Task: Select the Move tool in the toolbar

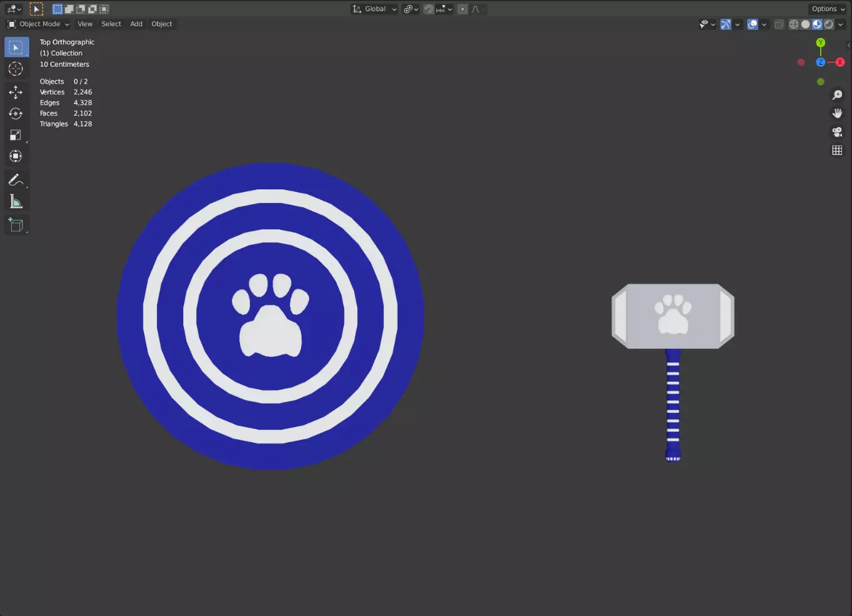Action: [16, 92]
